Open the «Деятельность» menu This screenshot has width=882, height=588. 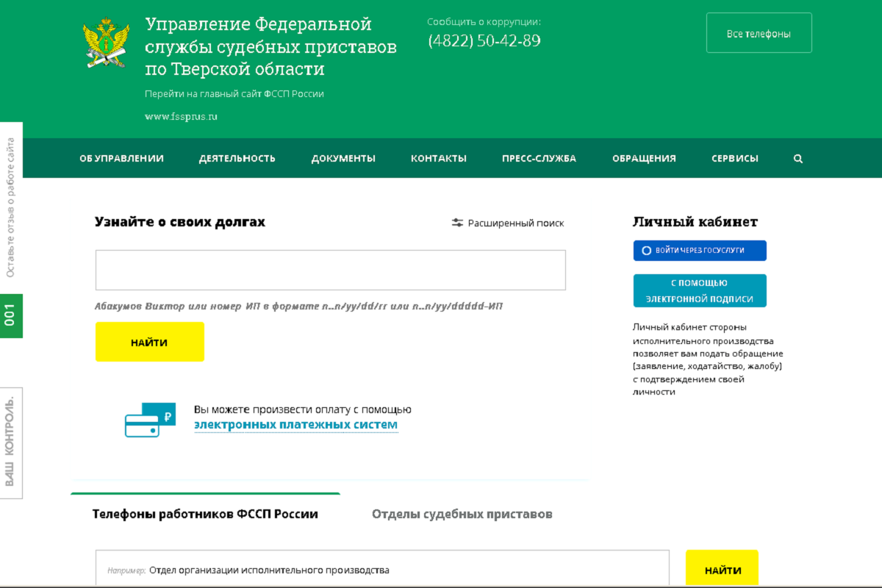[237, 159]
